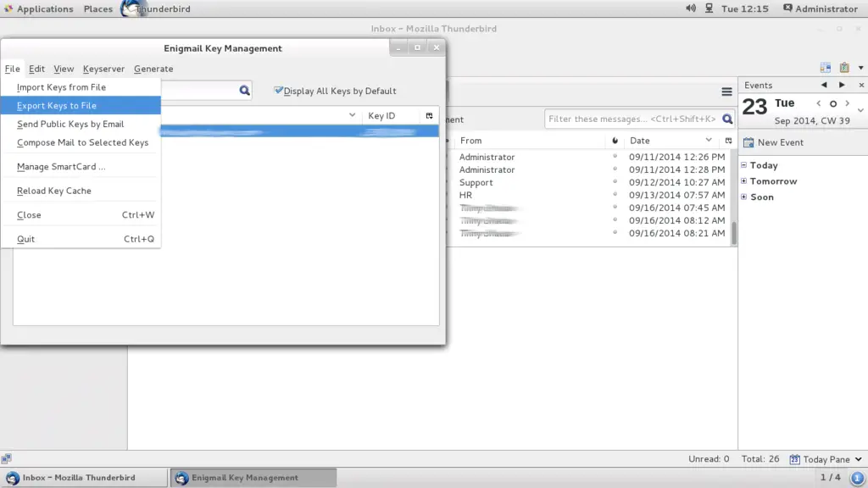Open the key list column picker icon

tap(429, 115)
